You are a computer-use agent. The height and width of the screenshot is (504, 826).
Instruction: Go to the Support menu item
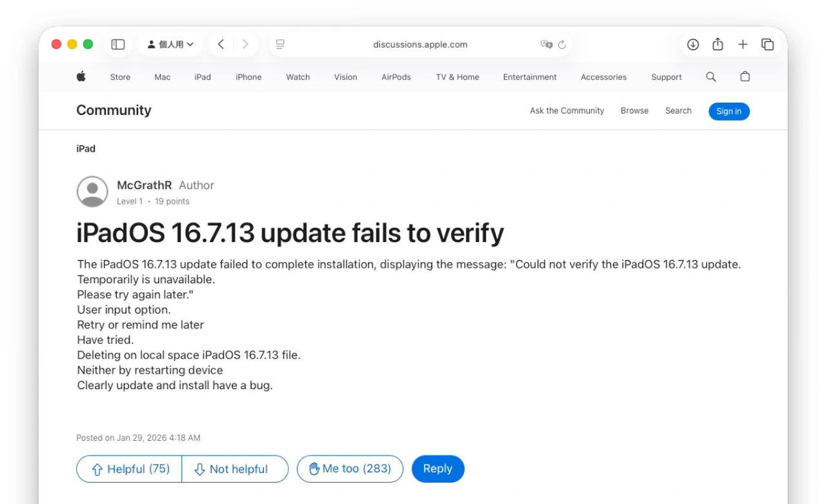point(666,77)
